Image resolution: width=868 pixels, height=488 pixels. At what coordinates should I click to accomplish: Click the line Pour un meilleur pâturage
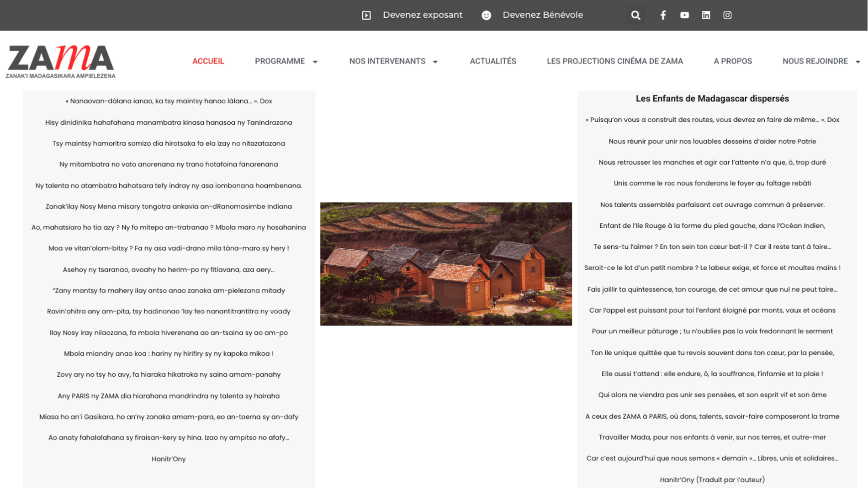click(712, 331)
